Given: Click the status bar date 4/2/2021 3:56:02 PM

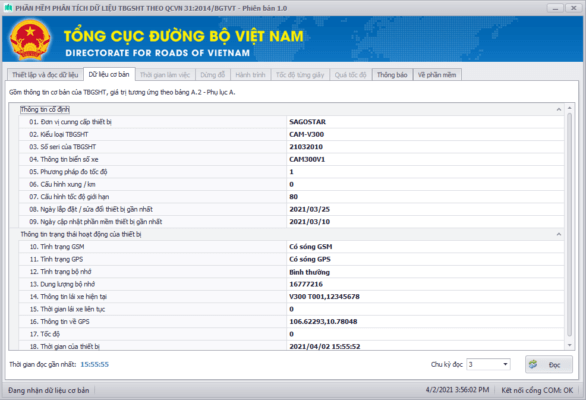Looking at the screenshot, I should [x=457, y=390].
